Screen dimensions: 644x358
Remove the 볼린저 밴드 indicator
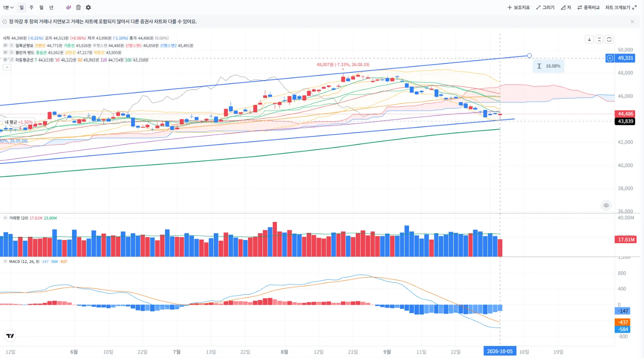pos(12,53)
